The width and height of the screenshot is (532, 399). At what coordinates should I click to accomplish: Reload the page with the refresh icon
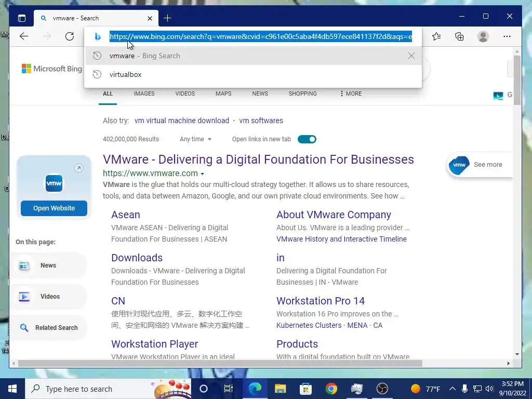coord(70,36)
